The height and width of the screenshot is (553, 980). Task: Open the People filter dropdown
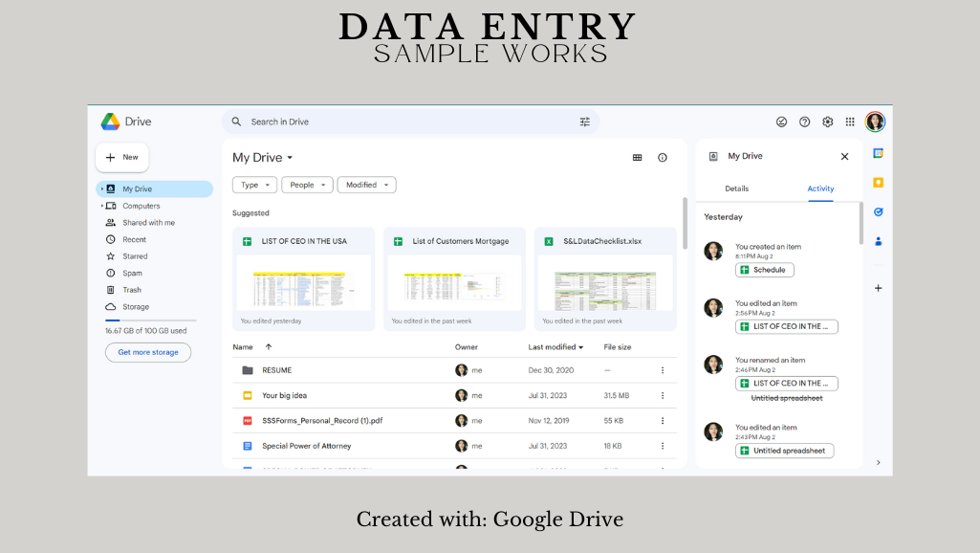[308, 186]
